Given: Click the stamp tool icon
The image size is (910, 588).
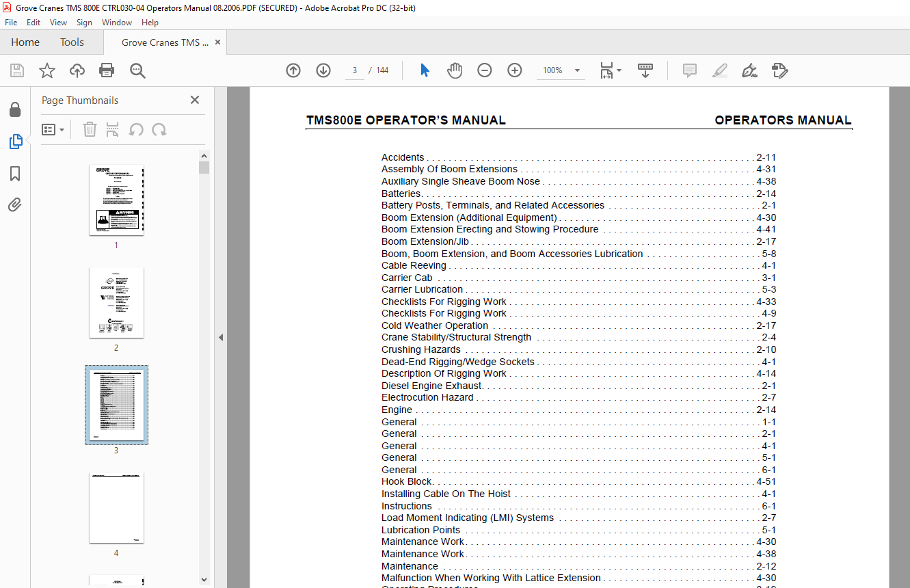Looking at the screenshot, I should pos(779,70).
